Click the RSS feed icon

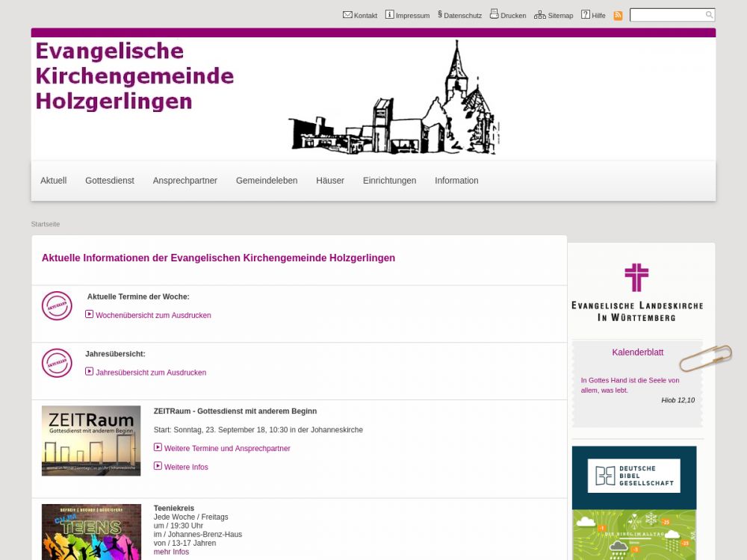(618, 16)
